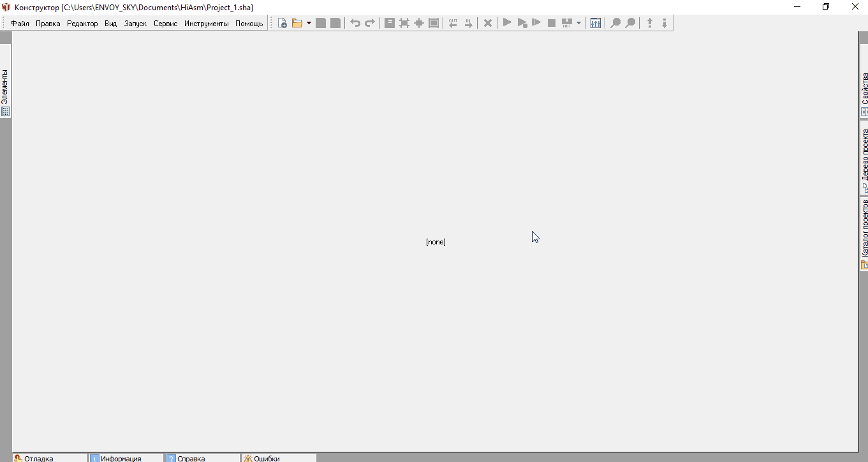Click the build/compile toolbar icon
Screen dimensions: 868x462
566,23
